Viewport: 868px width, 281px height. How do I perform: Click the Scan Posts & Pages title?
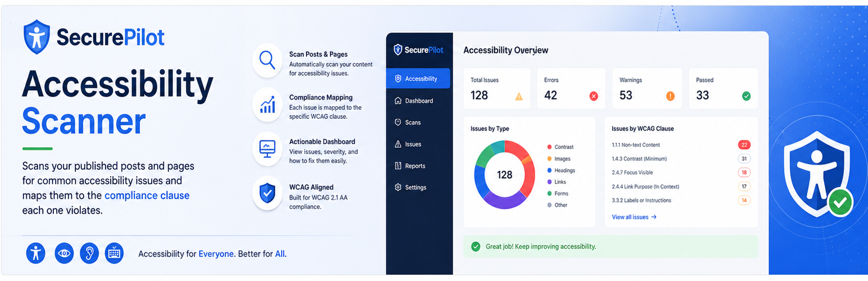(318, 55)
